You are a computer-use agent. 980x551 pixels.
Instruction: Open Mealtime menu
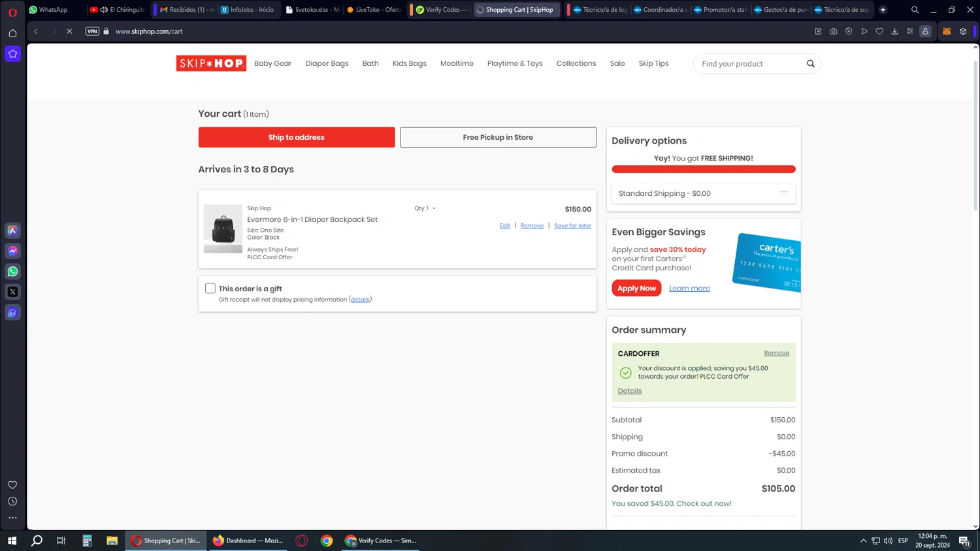coord(457,63)
